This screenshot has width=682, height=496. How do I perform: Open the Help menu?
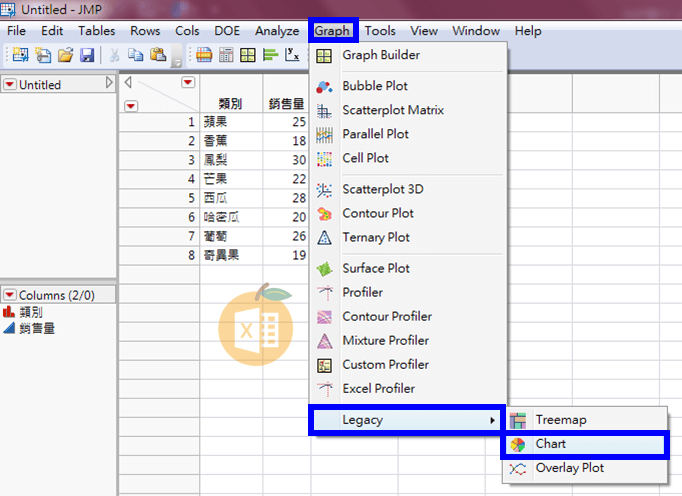click(x=528, y=31)
